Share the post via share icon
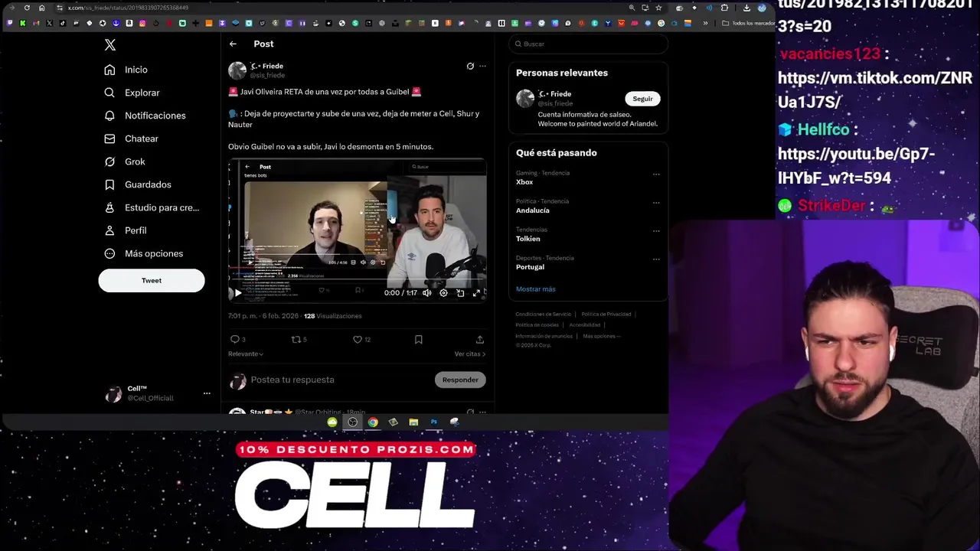The width and height of the screenshot is (980, 551). [480, 339]
